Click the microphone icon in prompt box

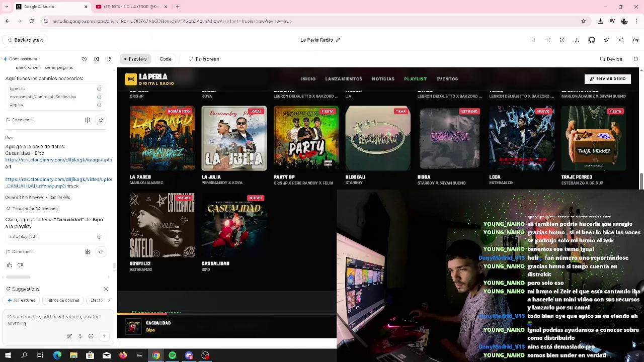coord(80,336)
